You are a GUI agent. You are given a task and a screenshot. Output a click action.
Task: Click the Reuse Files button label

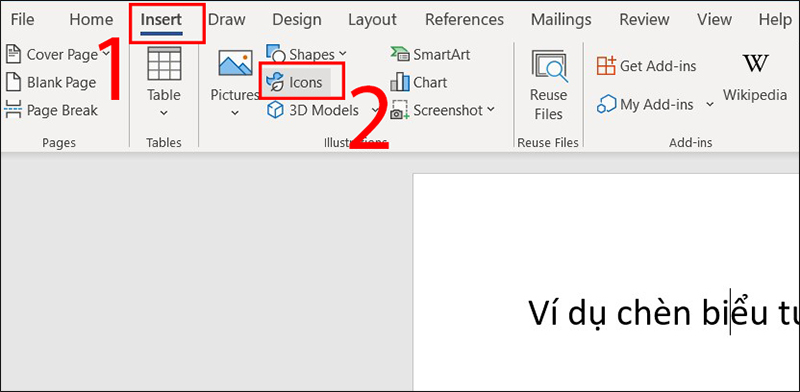click(x=548, y=105)
